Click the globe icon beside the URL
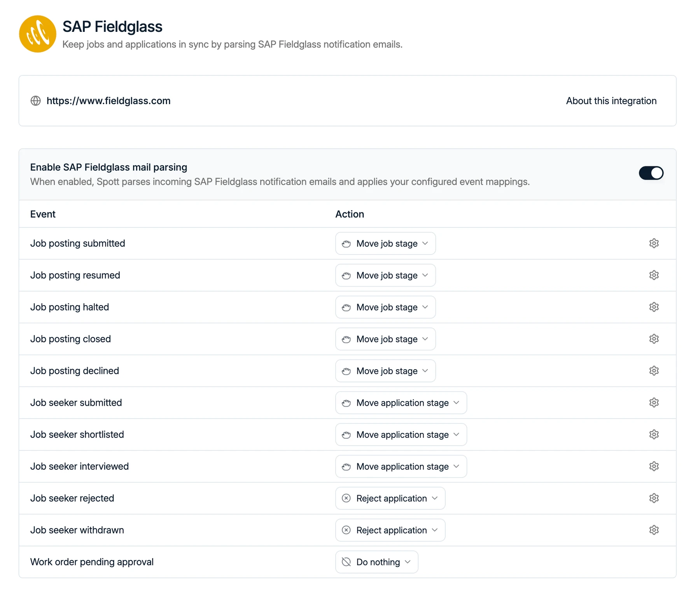This screenshot has height=607, width=700. click(36, 101)
